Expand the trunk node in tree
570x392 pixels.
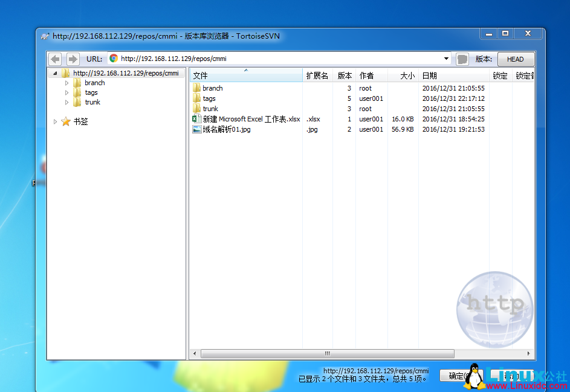[66, 102]
